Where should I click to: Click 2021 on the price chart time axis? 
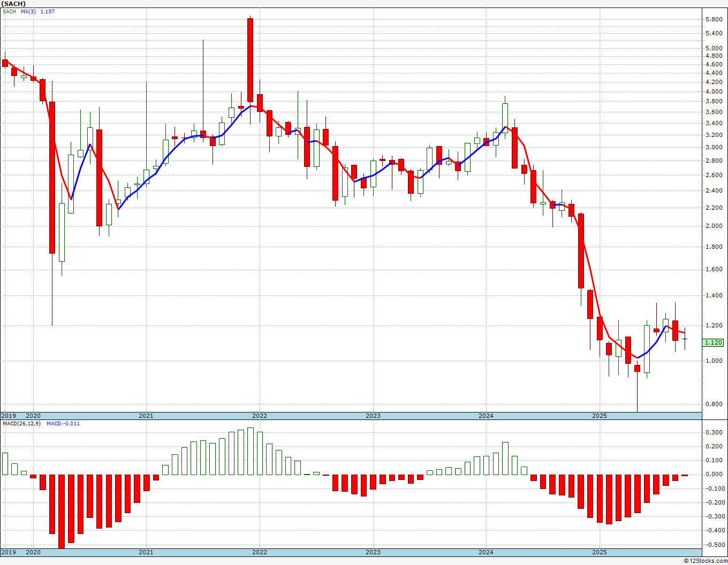[146, 416]
